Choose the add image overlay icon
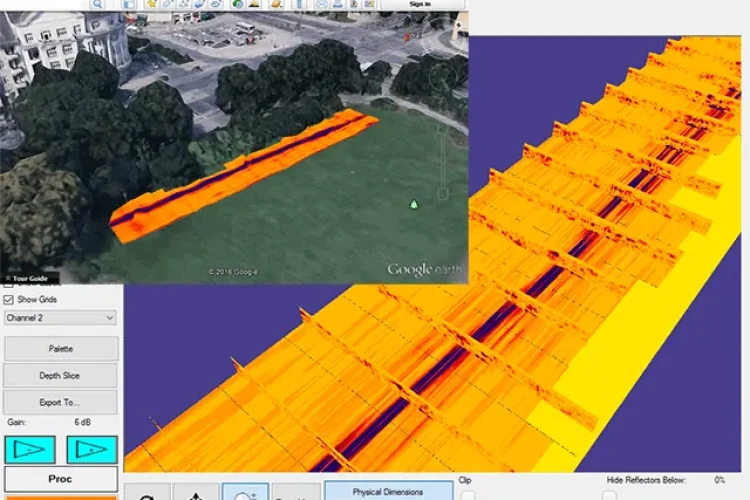750x500 pixels. coord(199,4)
